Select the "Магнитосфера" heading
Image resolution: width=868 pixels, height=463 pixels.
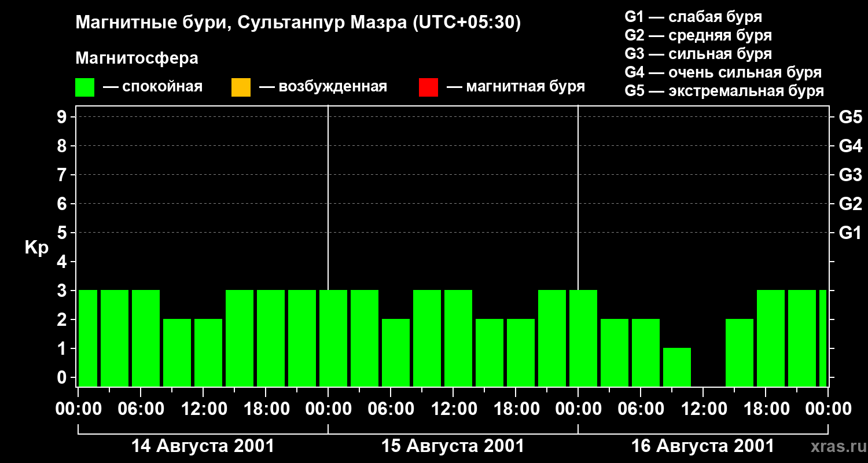pos(137,58)
